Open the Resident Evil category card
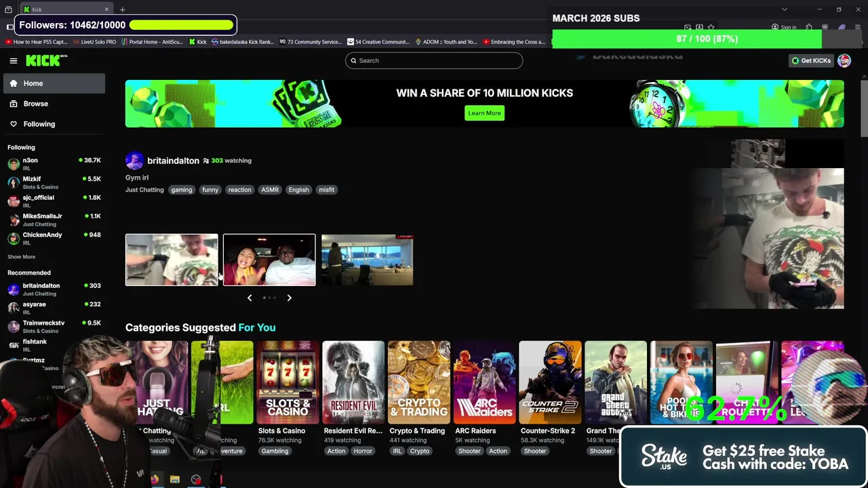The height and width of the screenshot is (488, 868). coord(353,382)
